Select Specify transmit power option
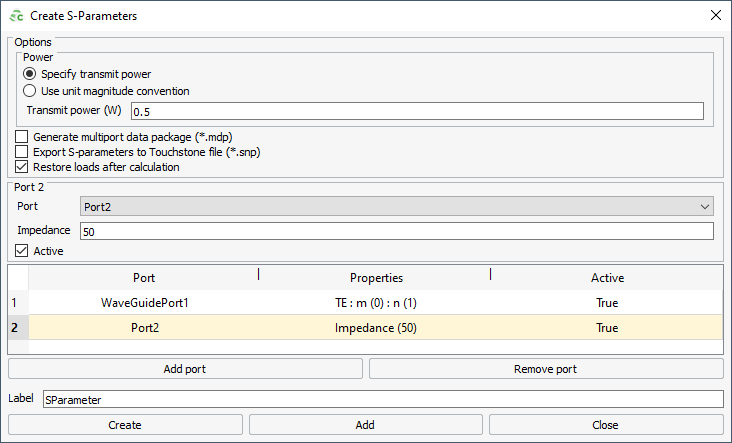The image size is (732, 443). point(30,74)
